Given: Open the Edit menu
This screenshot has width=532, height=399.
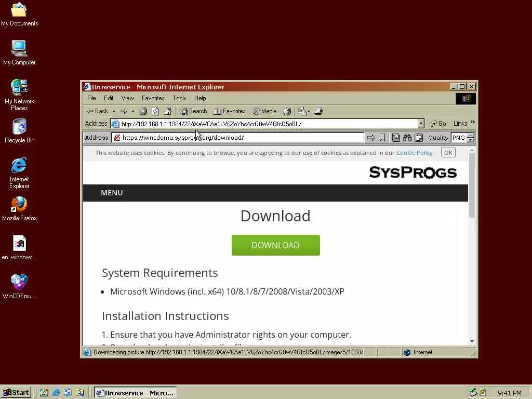Looking at the screenshot, I should point(109,98).
